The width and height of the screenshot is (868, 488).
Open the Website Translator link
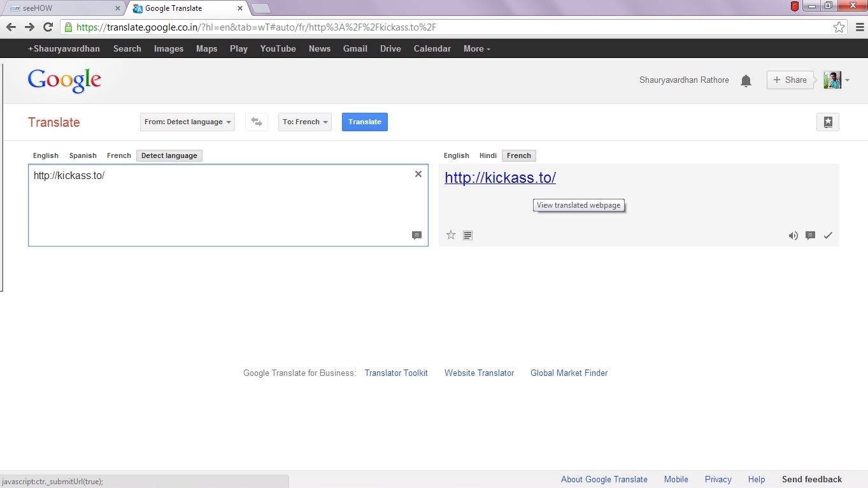(x=480, y=373)
